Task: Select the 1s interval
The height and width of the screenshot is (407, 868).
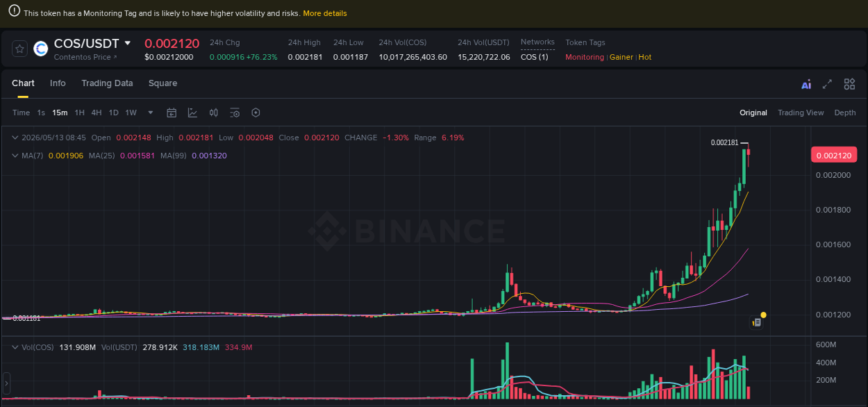Action: (41, 113)
